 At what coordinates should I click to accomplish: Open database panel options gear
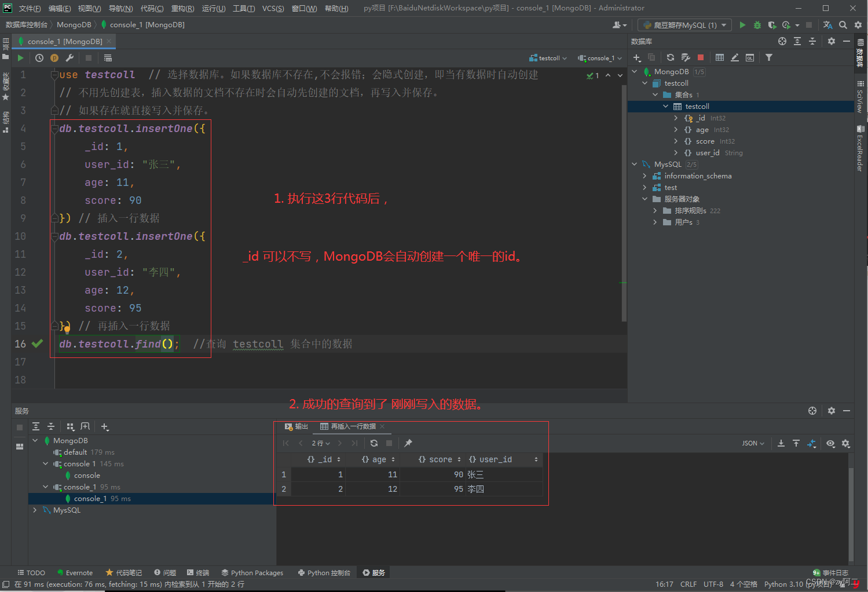(x=832, y=41)
